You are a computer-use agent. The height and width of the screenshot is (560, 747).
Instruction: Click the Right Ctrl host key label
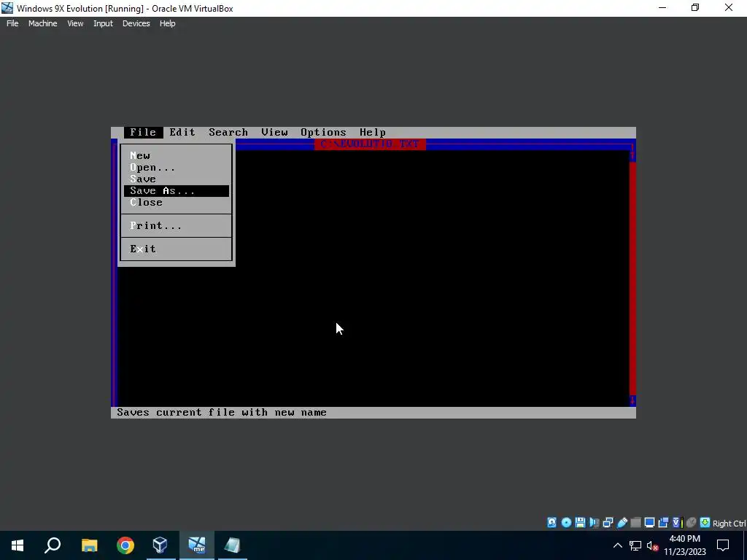point(729,524)
